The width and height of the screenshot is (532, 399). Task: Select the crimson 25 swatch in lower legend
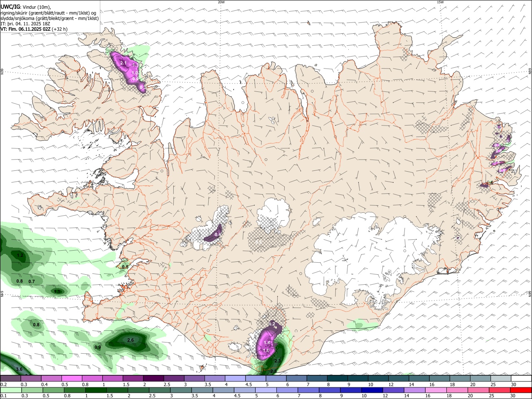(500, 390)
